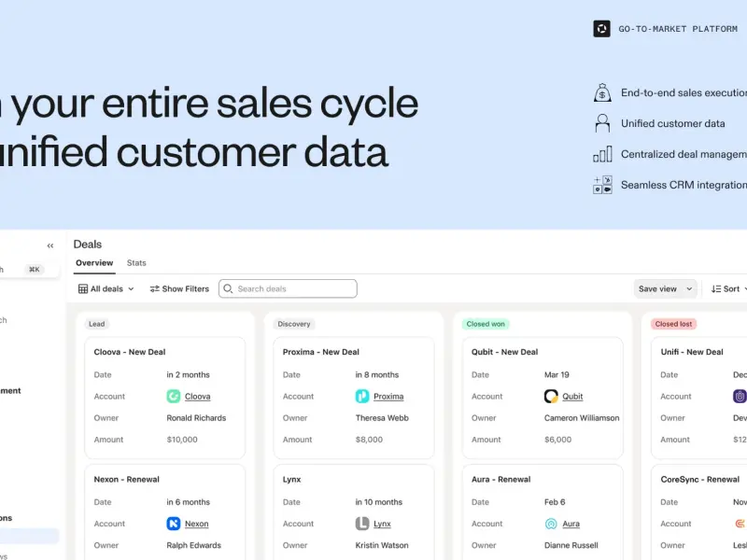Focus the Search deals input field
The height and width of the screenshot is (560, 747).
click(x=288, y=288)
